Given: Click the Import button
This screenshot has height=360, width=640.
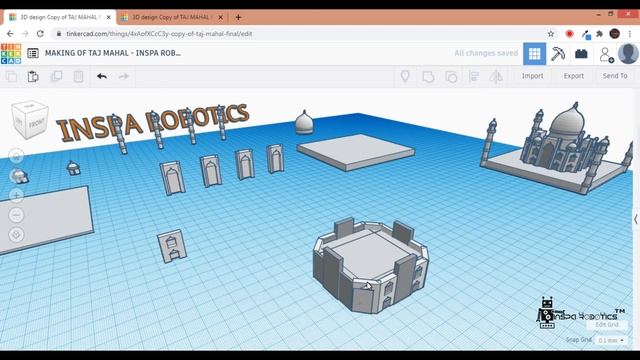Looking at the screenshot, I should click(532, 76).
